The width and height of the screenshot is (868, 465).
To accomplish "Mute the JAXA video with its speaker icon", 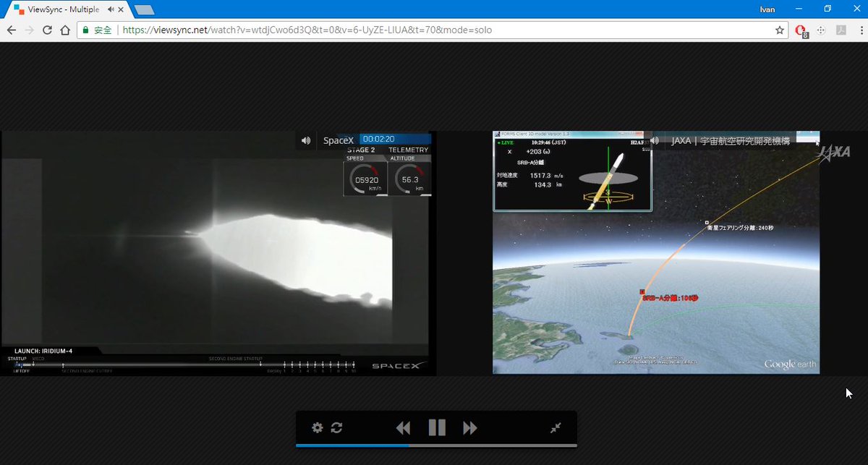I will click(x=655, y=140).
